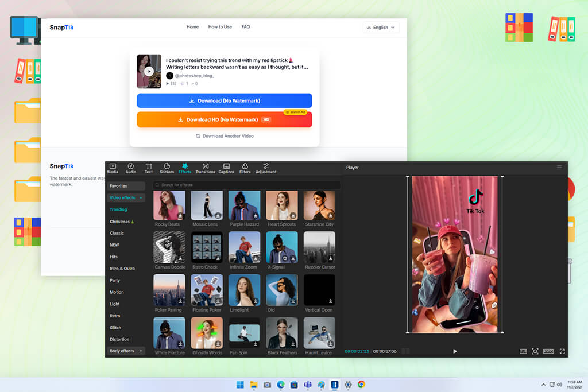Open the Favorites category
Image resolution: width=588 pixels, height=392 pixels.
tap(126, 186)
